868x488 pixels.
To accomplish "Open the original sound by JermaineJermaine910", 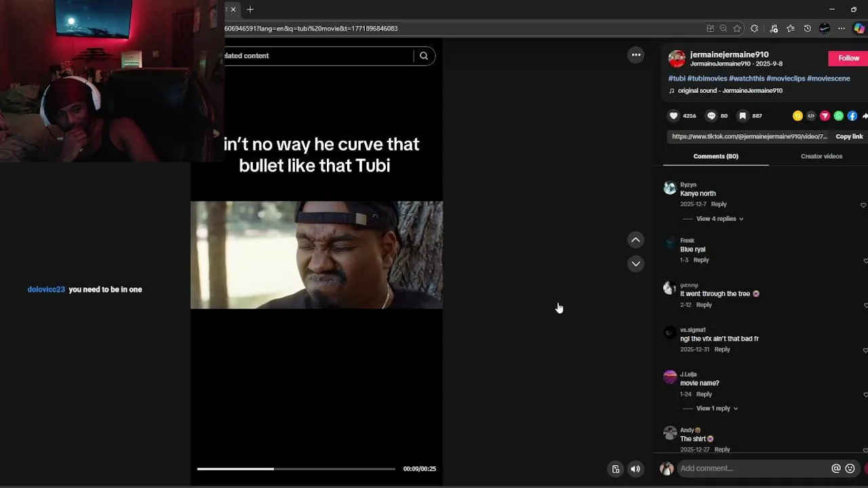I will click(x=730, y=91).
